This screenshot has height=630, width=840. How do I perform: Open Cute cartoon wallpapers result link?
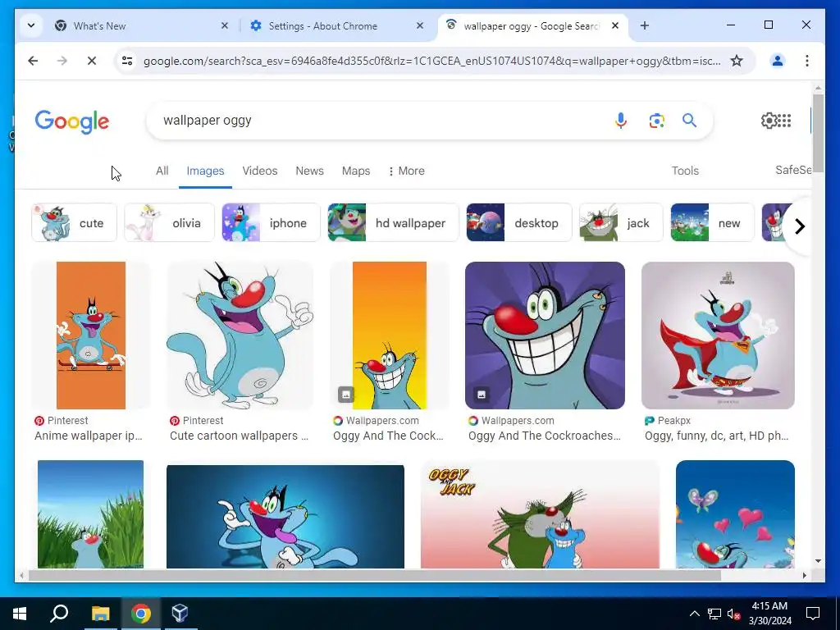tap(239, 436)
